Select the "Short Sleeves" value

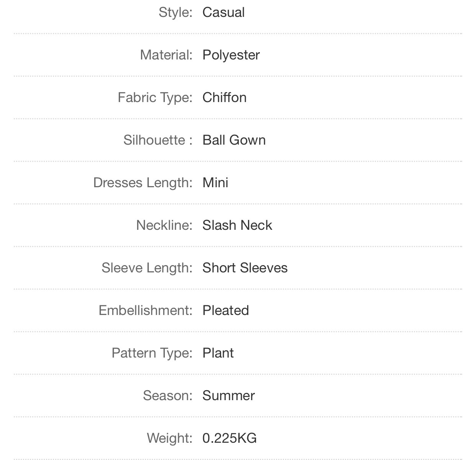(245, 268)
